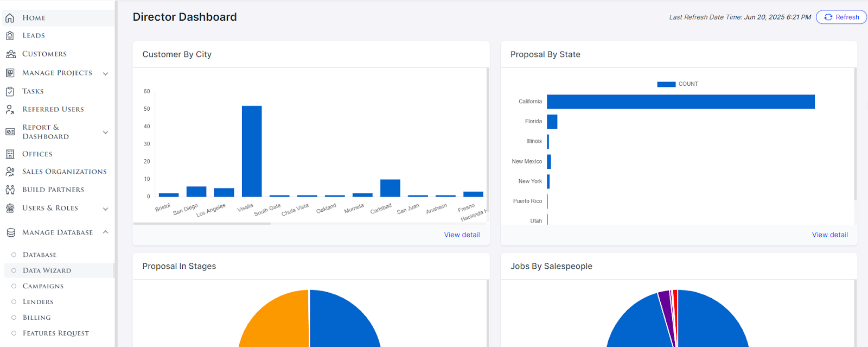Click the Build Partners icon
The height and width of the screenshot is (347, 868).
click(10, 190)
